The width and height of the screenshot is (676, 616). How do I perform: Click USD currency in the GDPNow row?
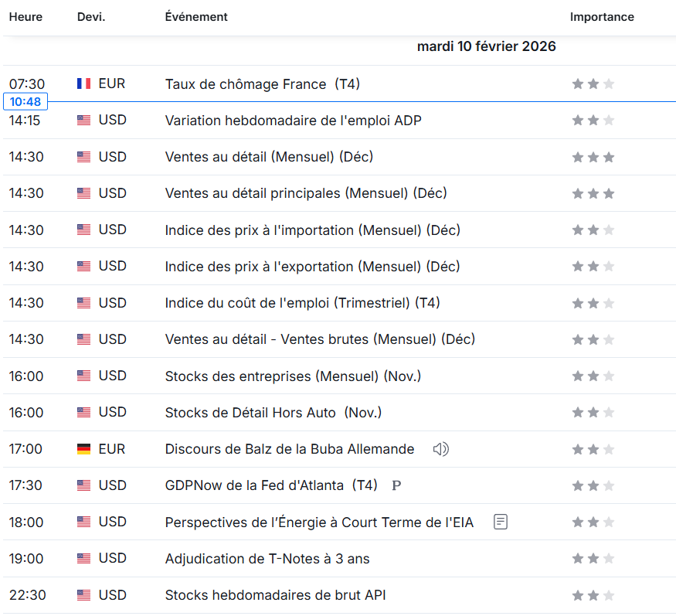tap(113, 485)
